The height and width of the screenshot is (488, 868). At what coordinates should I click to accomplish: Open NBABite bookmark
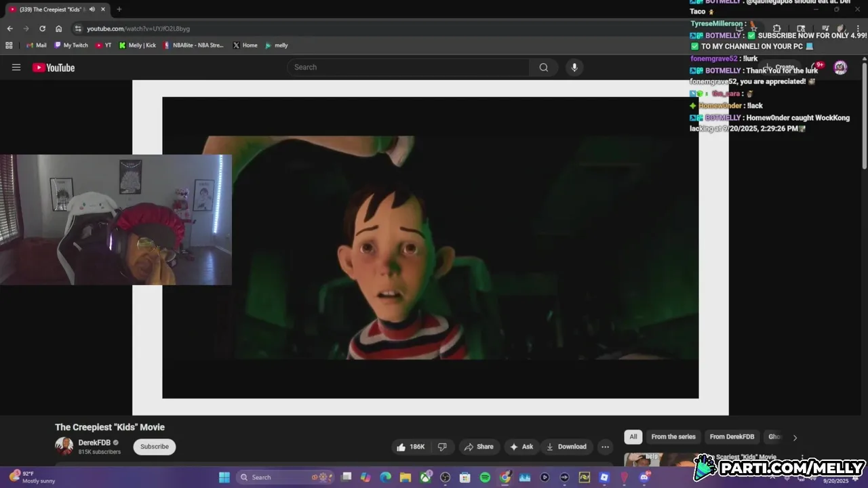(x=193, y=45)
